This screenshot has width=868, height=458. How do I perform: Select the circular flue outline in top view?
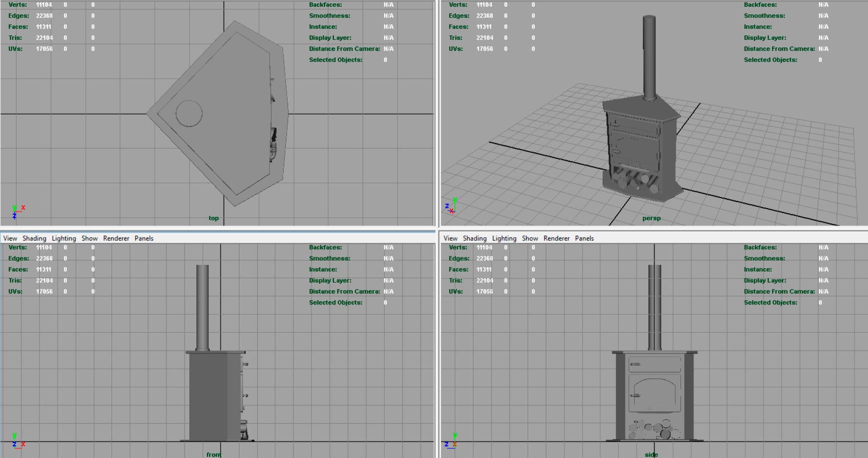[189, 113]
